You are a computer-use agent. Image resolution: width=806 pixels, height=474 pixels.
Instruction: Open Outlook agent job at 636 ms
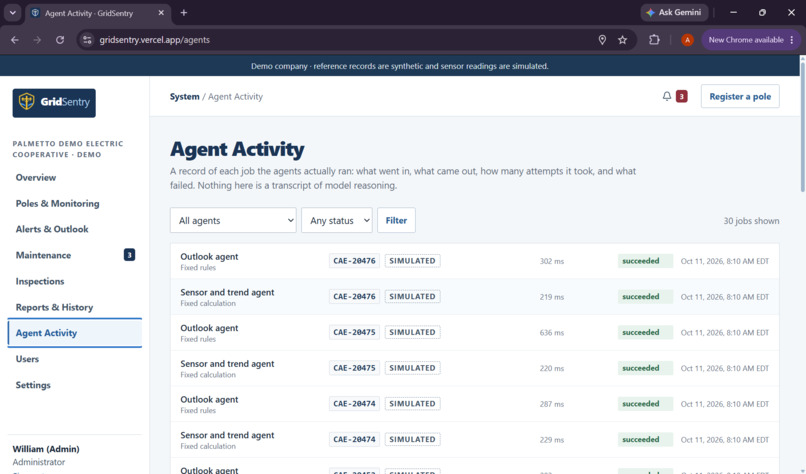click(474, 333)
